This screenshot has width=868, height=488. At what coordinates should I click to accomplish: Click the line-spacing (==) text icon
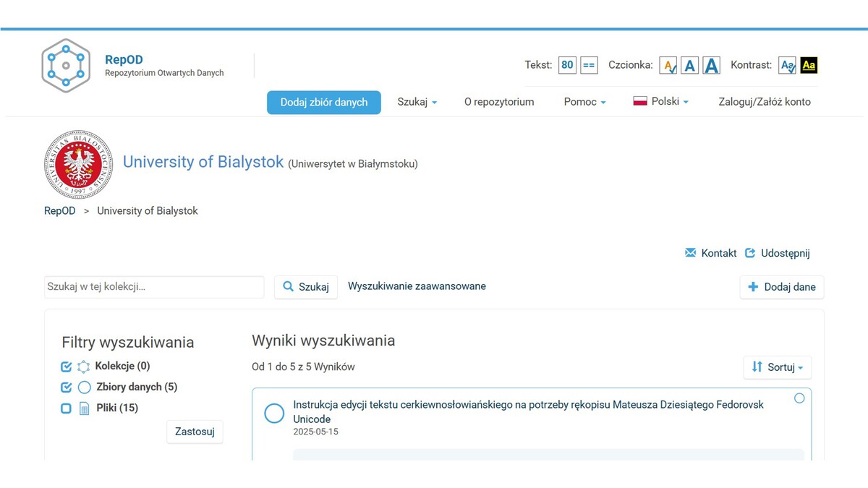click(589, 65)
